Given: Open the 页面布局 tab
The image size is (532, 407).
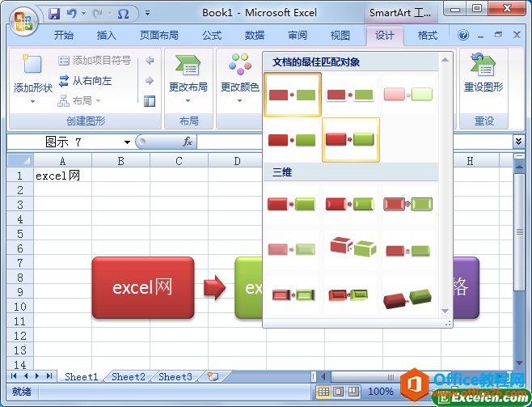Looking at the screenshot, I should [158, 36].
